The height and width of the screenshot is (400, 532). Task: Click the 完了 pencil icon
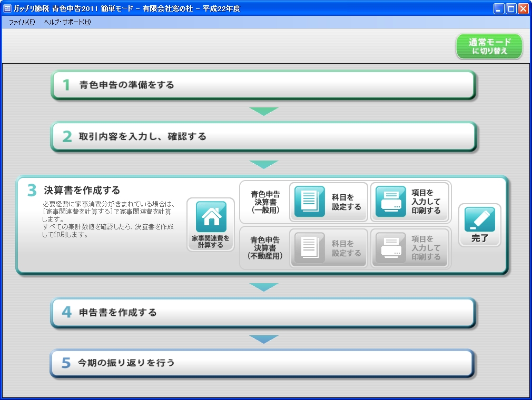pyautogui.click(x=479, y=218)
